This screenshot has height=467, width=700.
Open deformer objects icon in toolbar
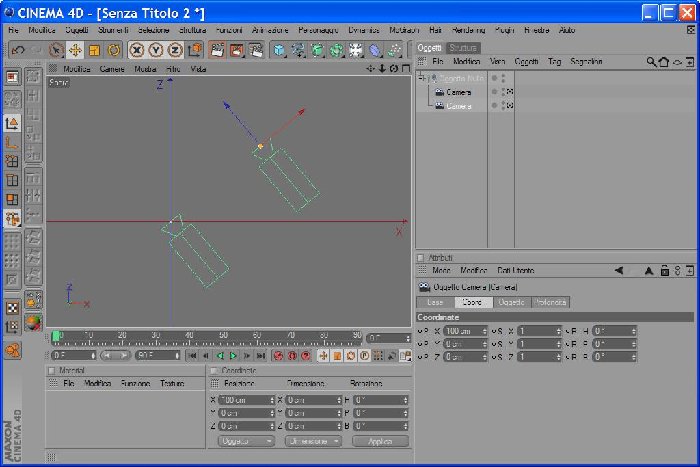point(375,50)
